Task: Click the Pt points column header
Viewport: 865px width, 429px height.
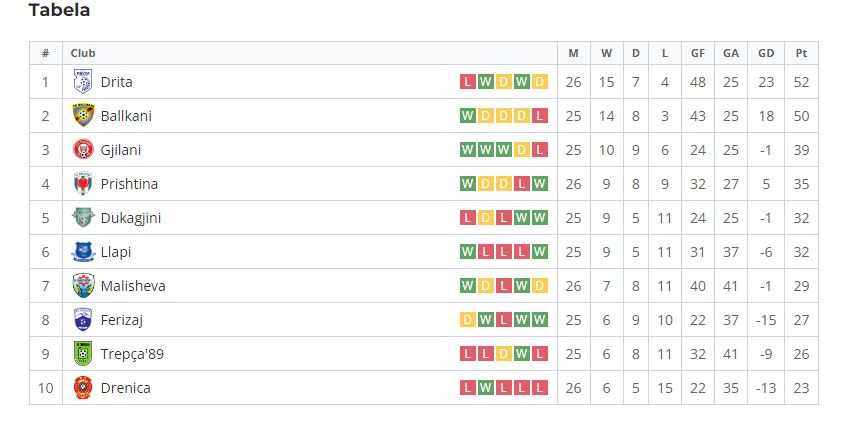Action: coord(801,53)
